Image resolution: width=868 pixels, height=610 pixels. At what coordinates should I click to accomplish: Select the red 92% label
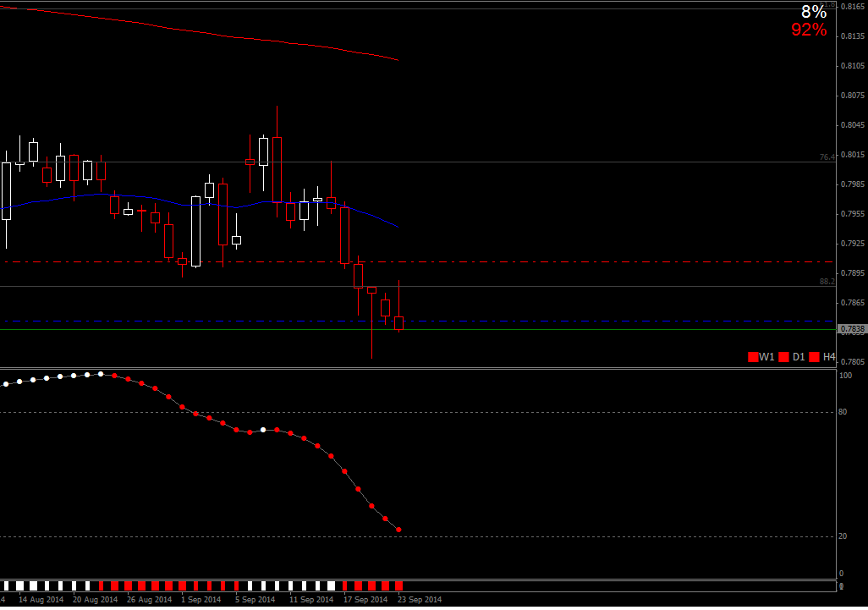pos(809,30)
